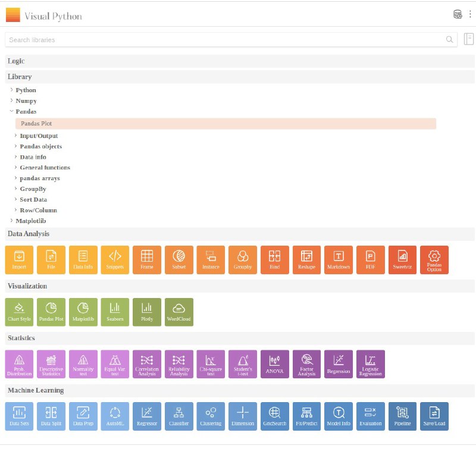Open the AutoML tile

coord(115,416)
